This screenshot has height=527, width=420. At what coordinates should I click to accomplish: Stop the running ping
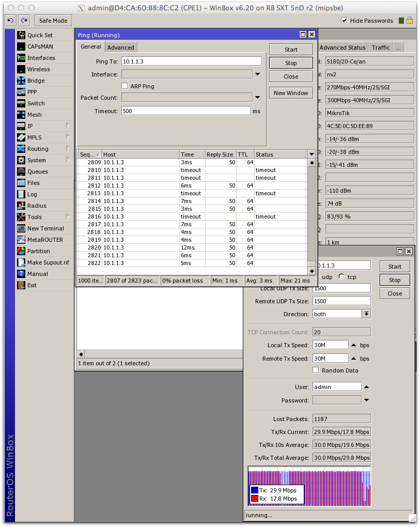[x=290, y=62]
